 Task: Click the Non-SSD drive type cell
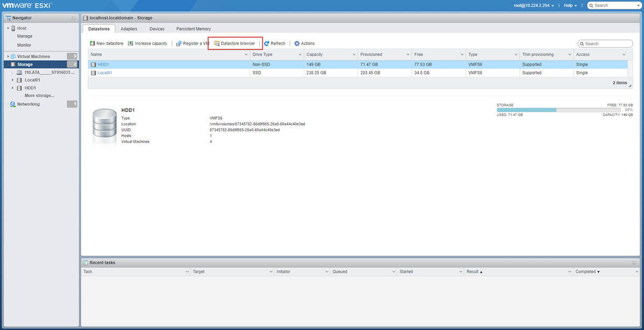pos(276,64)
